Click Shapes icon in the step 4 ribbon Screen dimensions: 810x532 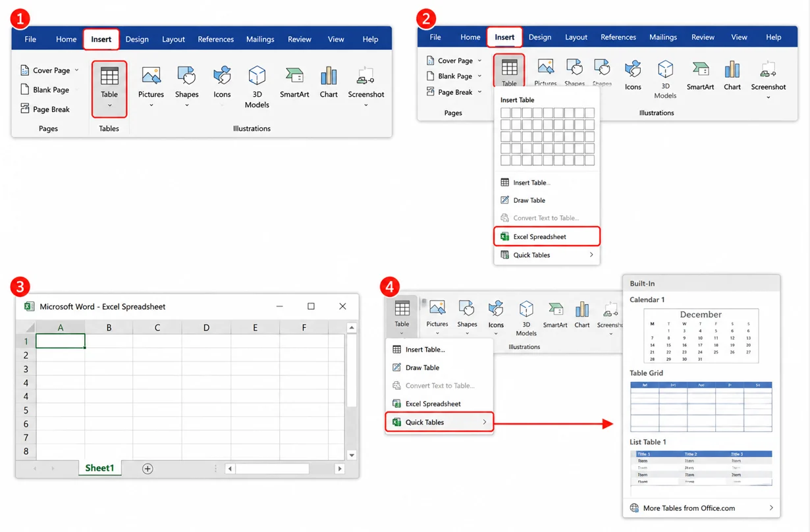pos(467,307)
